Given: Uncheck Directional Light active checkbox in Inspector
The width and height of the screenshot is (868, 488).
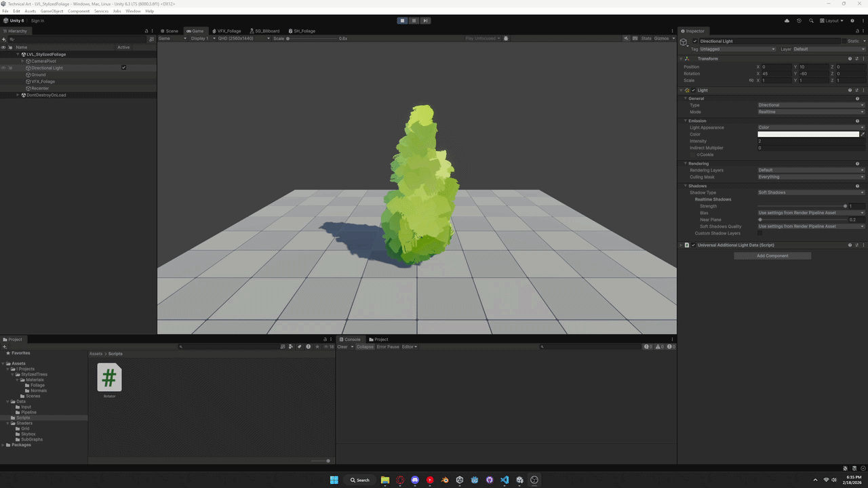Looking at the screenshot, I should (x=695, y=41).
